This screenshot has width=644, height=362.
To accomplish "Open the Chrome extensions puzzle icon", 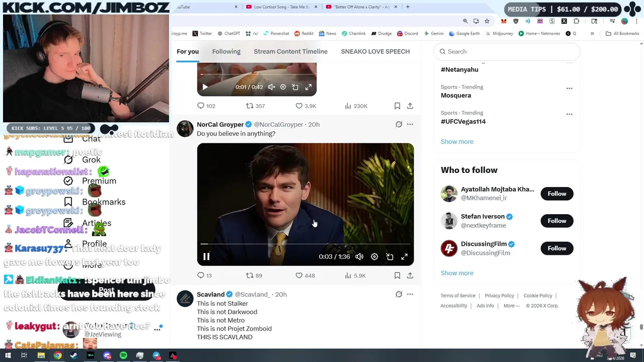I will coord(576,21).
